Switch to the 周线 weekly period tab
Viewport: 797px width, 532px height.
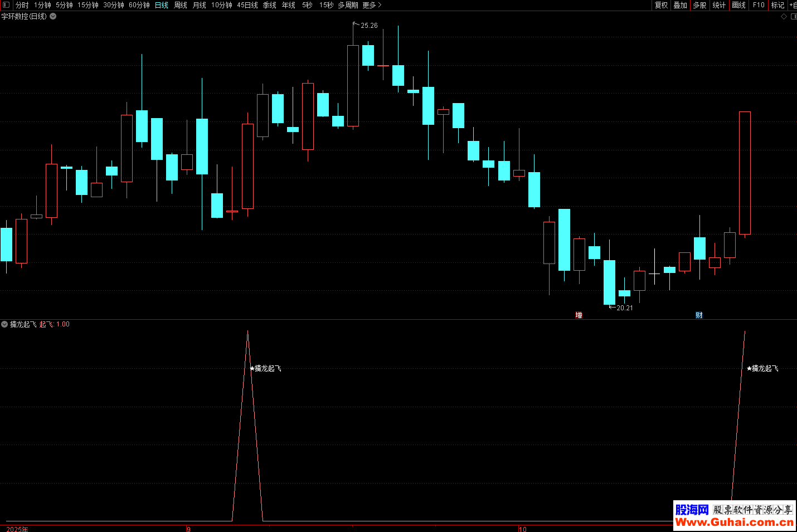point(181,5)
